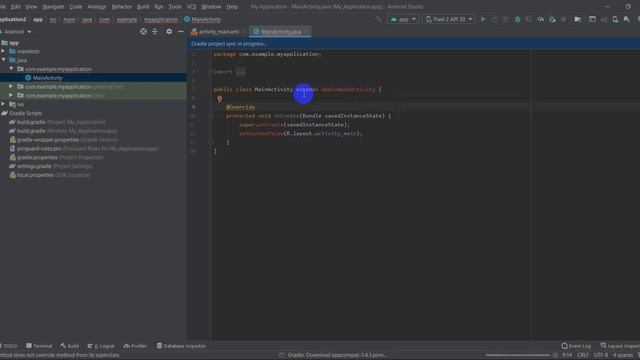Viewport: 640px width, 360px height.
Task: Open the Tools menu
Action: pyautogui.click(x=175, y=7)
